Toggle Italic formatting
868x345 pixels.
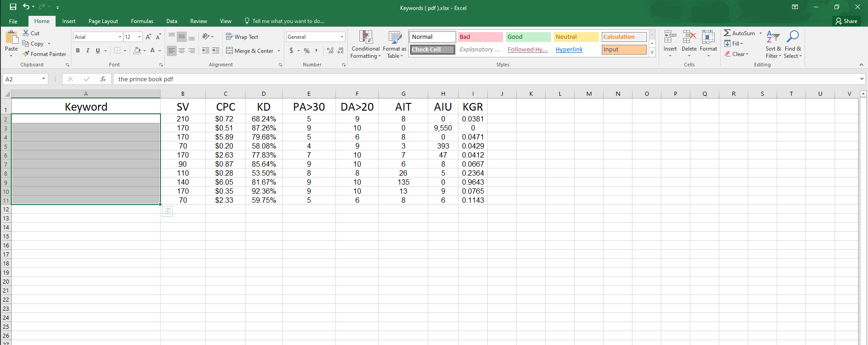(88, 51)
